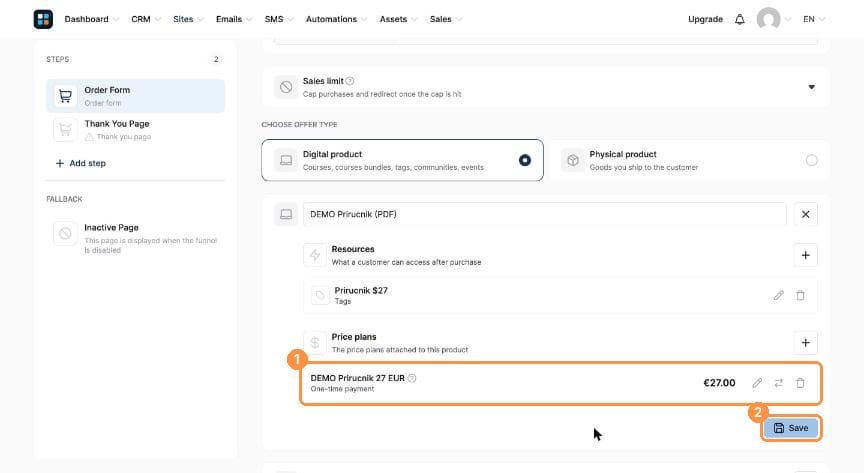This screenshot has height=473, width=864.
Task: Save the offer with Save button
Action: pos(791,428)
